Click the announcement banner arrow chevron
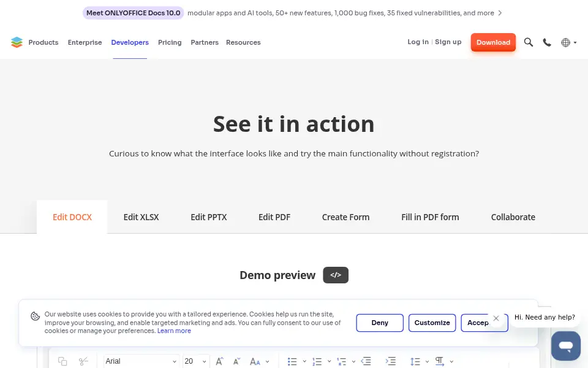Viewport: 588px width, 368px height. click(500, 13)
